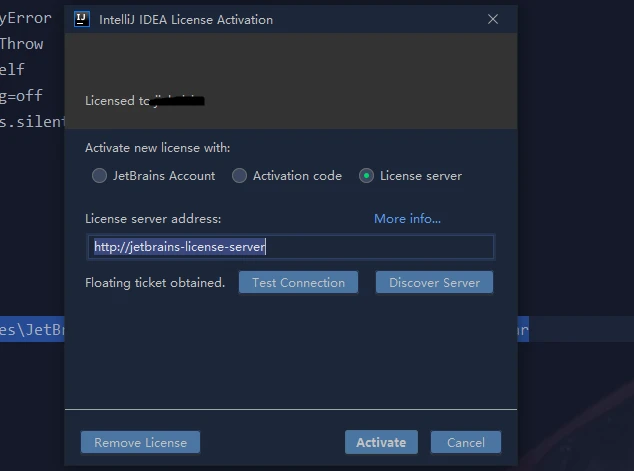Click the 'Activate new license with:' label
The width and height of the screenshot is (634, 471).
click(157, 148)
